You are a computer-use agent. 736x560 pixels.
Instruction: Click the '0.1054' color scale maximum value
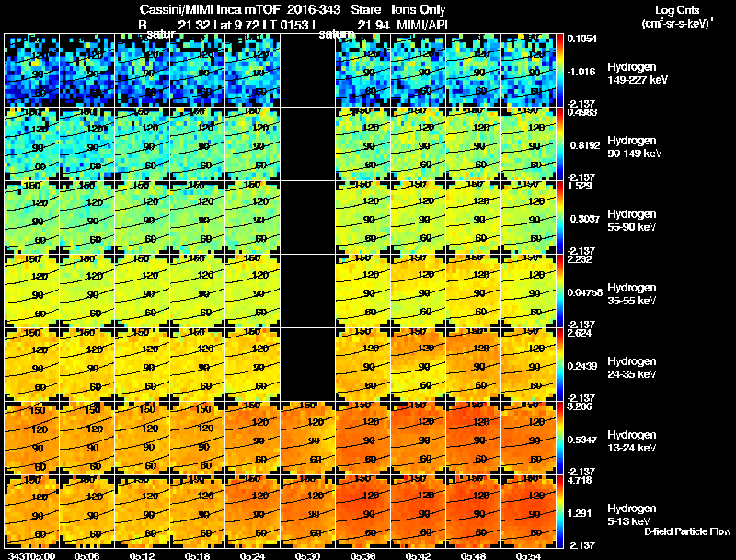(582, 39)
